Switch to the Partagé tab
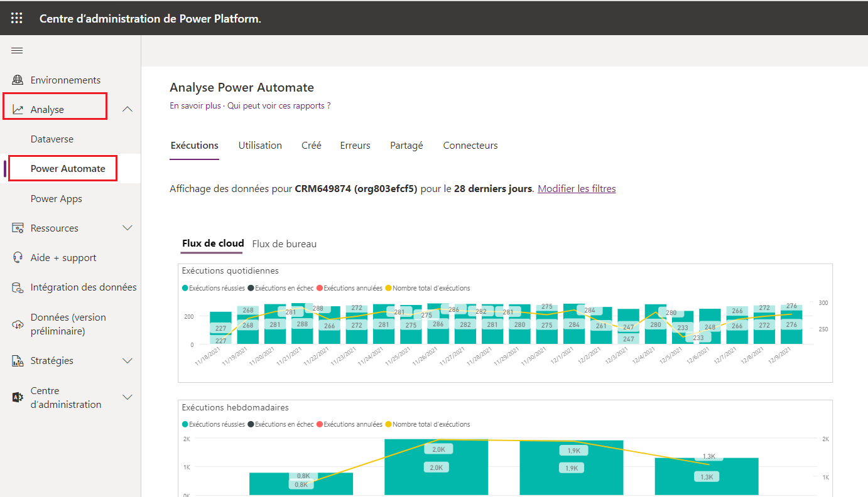The height and width of the screenshot is (497, 868). 406,146
